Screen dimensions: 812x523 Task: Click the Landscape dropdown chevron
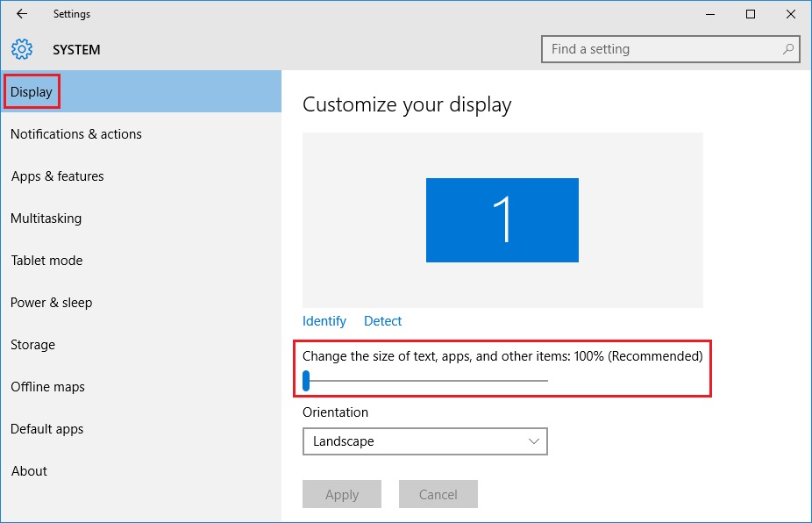pyautogui.click(x=533, y=441)
